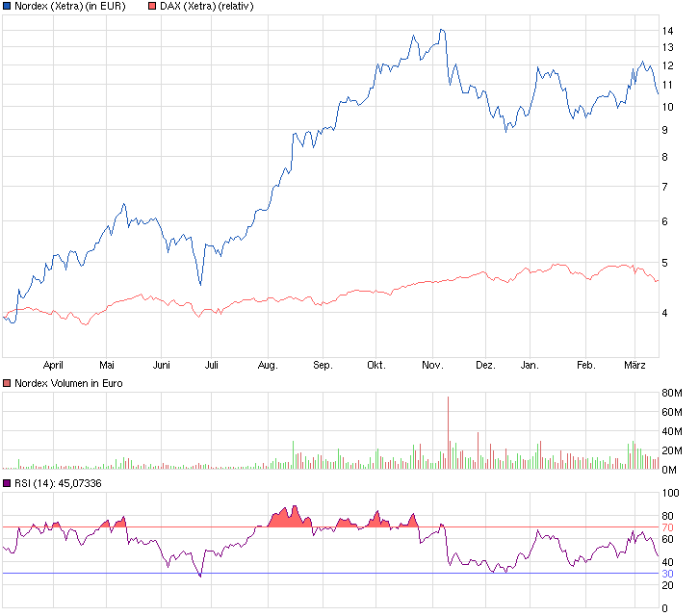699x616 pixels.
Task: Click the RSI axis label 60
Action: pos(667,539)
